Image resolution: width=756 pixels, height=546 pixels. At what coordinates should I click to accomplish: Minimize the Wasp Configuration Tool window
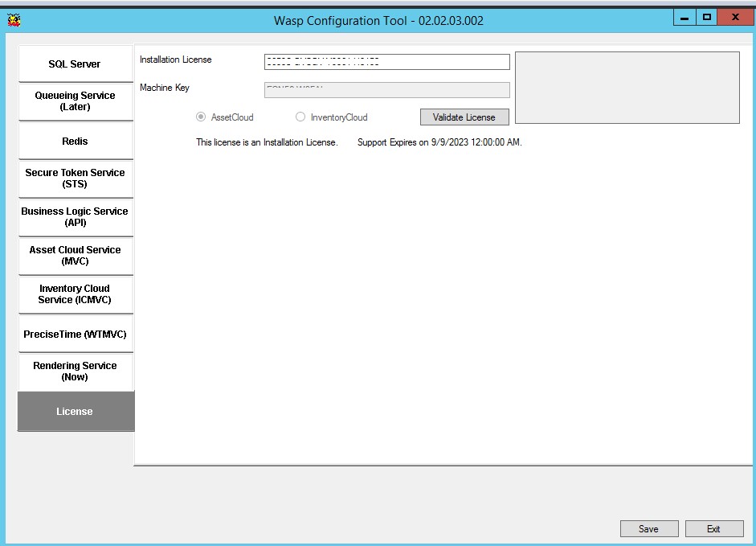click(684, 17)
